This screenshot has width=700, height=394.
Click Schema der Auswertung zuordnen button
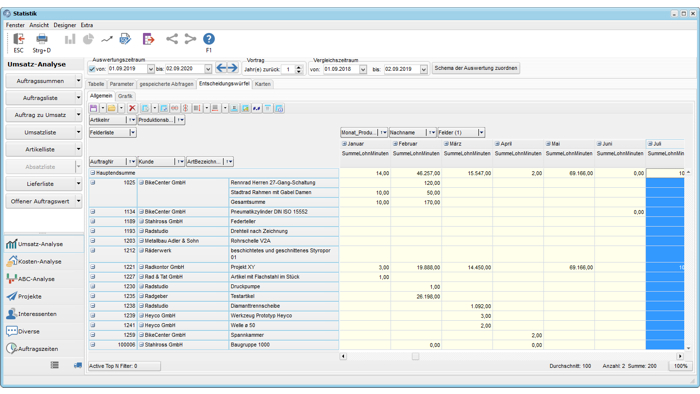[475, 68]
